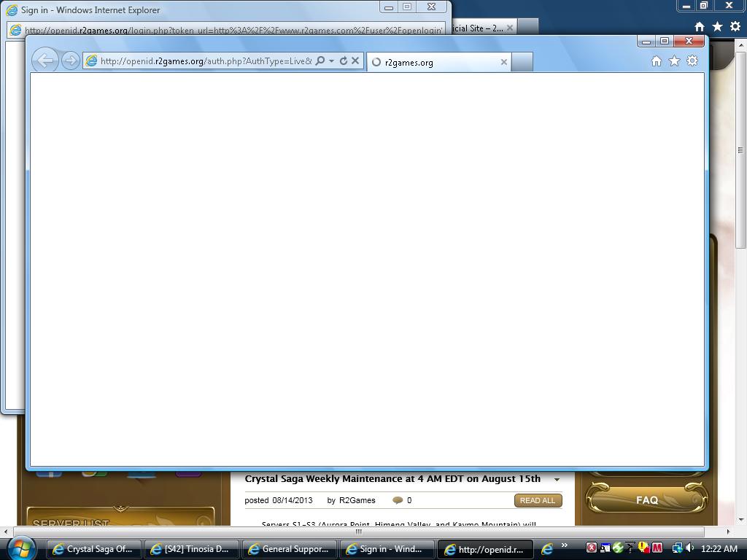747x560 pixels.
Task: Expand the arrow next to Weekly Maintenance headline
Action: pyautogui.click(x=557, y=480)
